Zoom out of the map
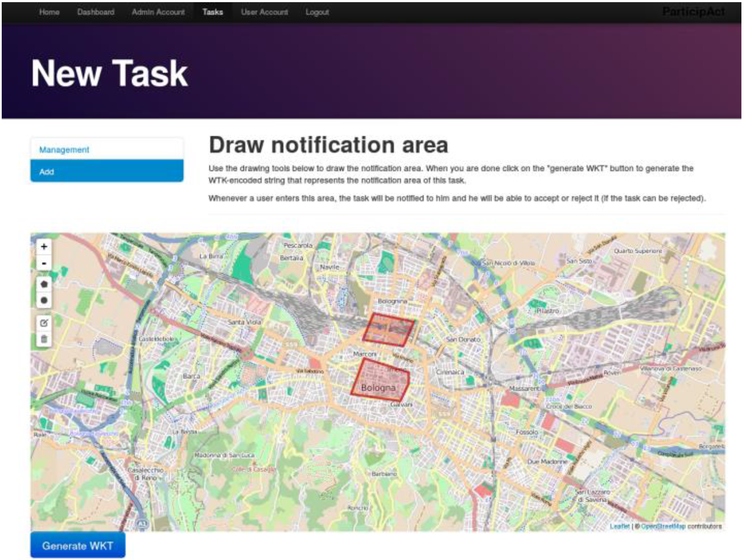This screenshot has width=744, height=560. (44, 263)
